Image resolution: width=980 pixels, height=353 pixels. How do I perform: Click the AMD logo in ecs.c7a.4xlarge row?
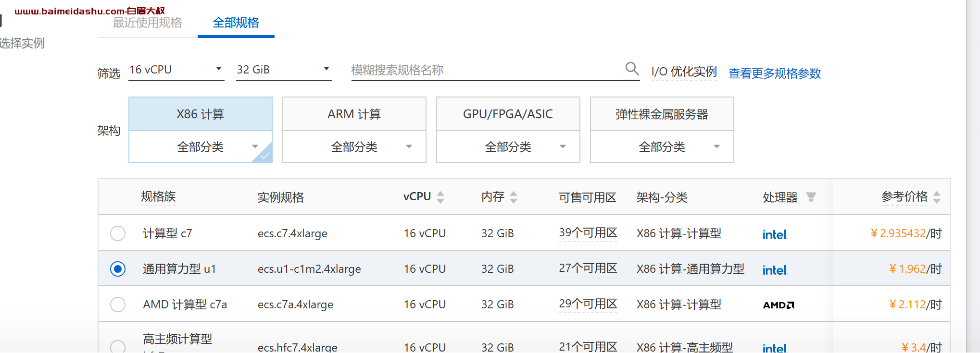pyautogui.click(x=779, y=305)
